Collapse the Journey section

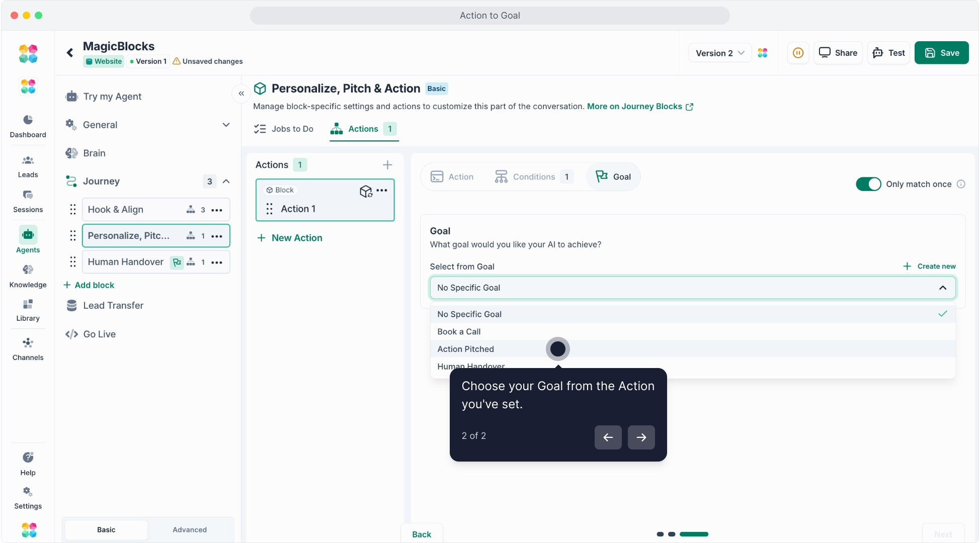point(226,182)
